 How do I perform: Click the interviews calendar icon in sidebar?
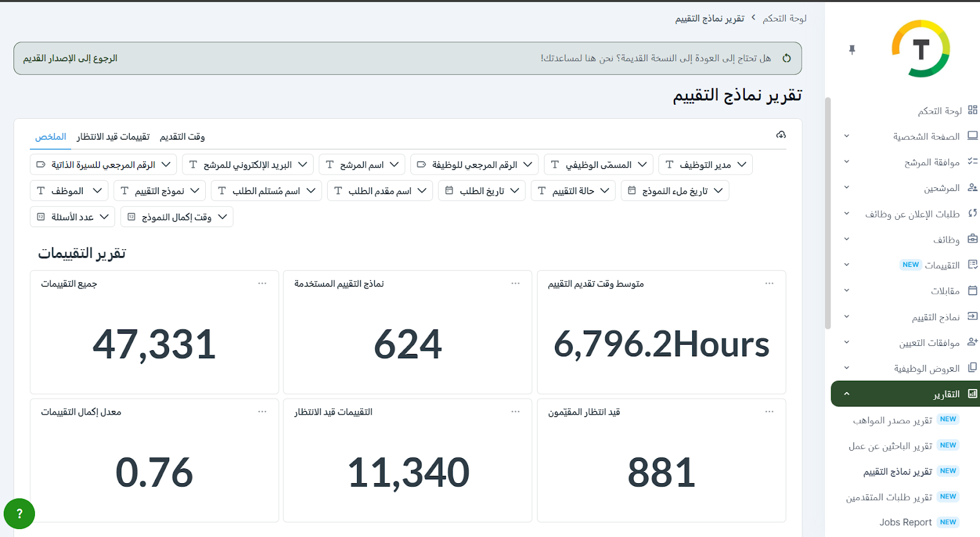tap(972, 290)
